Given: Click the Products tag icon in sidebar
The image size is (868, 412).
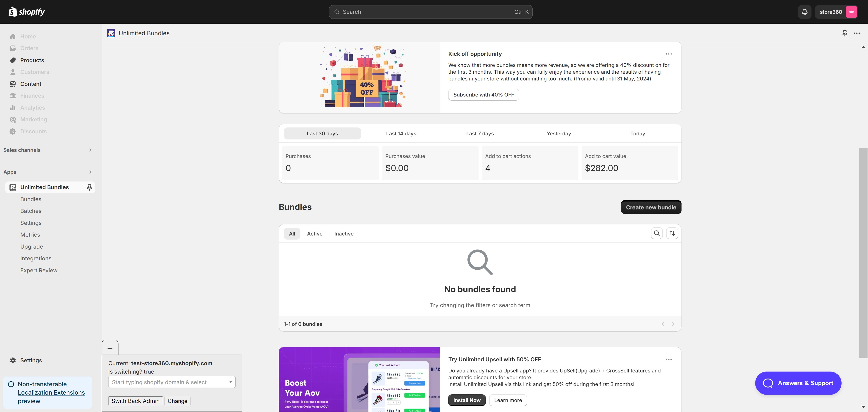Looking at the screenshot, I should 13,60.
